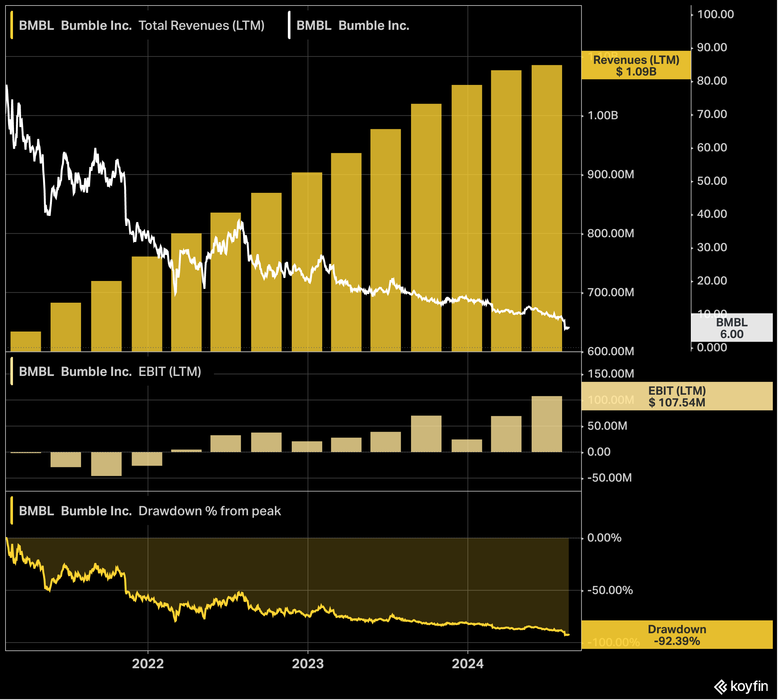Click the koyfin logo watermark
The image size is (778, 700).
point(741,686)
